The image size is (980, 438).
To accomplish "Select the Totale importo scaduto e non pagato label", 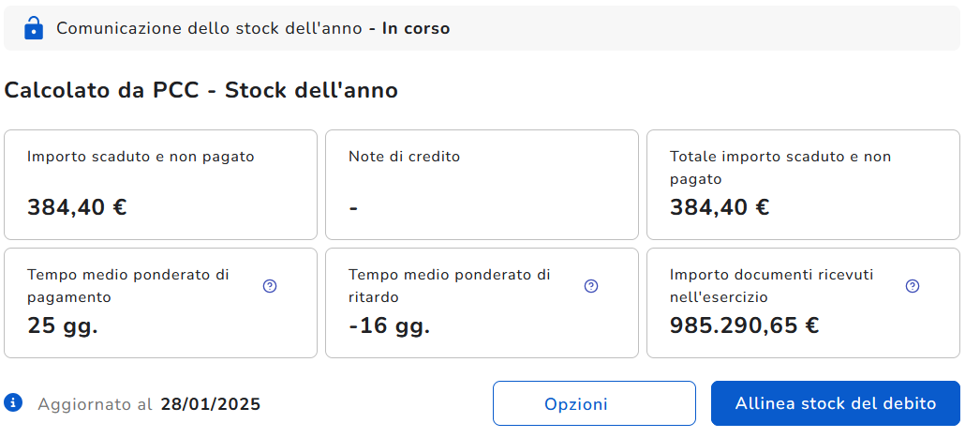I will click(780, 167).
